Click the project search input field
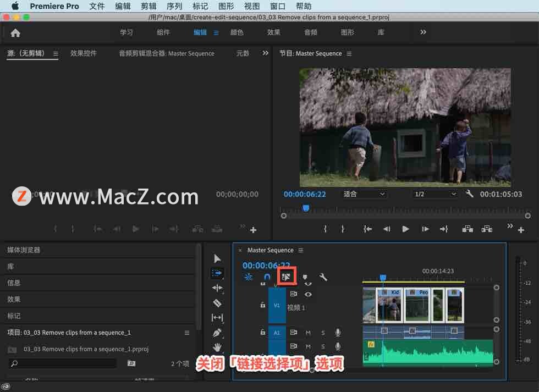Viewport: 539px width, 392px height. click(67, 363)
